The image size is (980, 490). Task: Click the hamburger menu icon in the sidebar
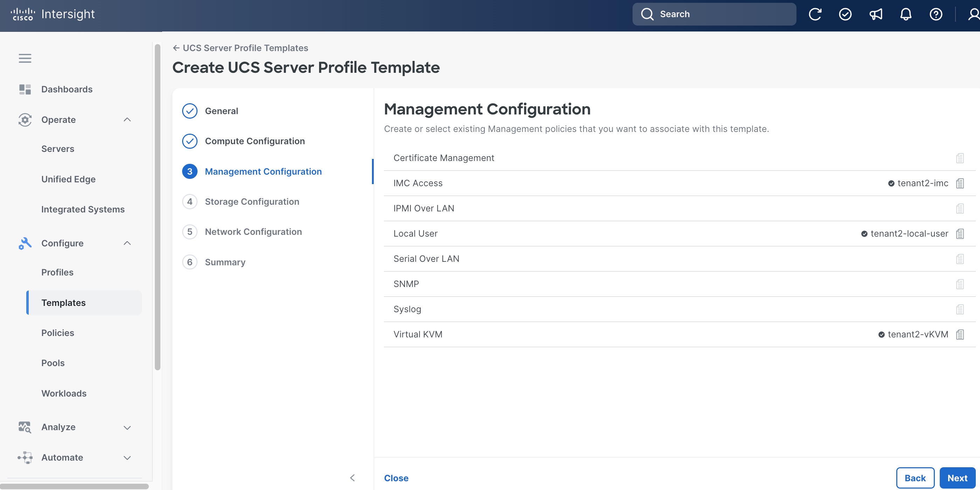click(x=25, y=58)
